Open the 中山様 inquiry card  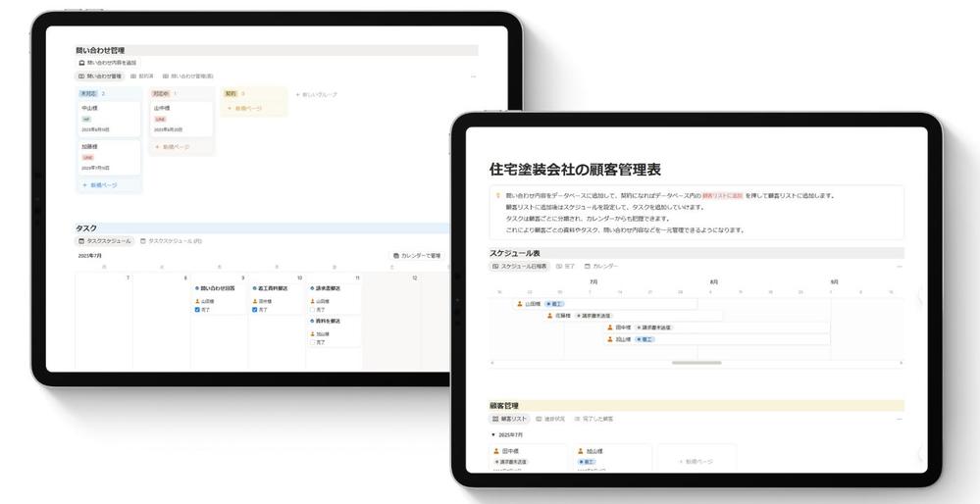tap(110, 119)
